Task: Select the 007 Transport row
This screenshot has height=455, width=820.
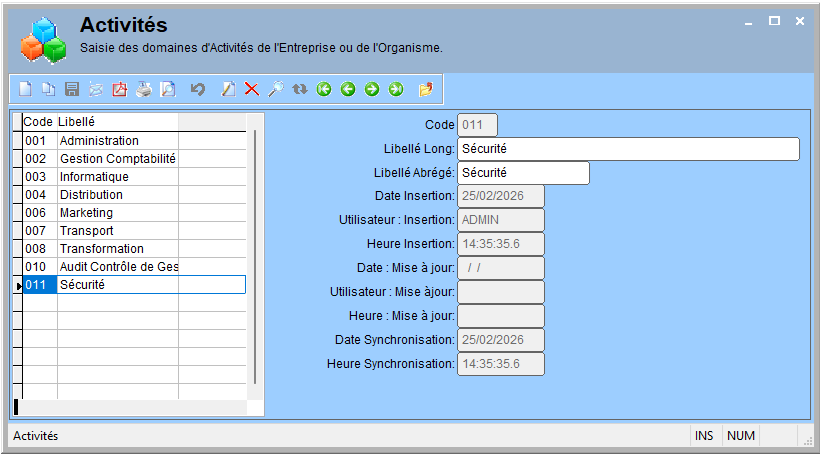Action: (134, 231)
